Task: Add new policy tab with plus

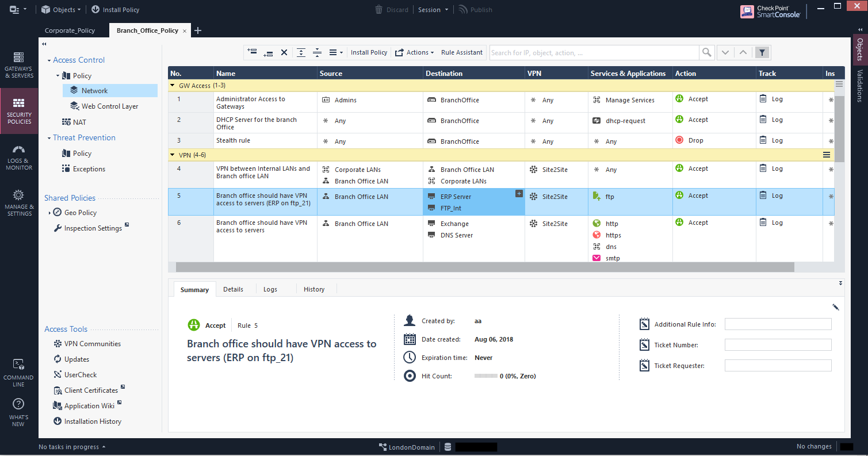Action: point(198,30)
